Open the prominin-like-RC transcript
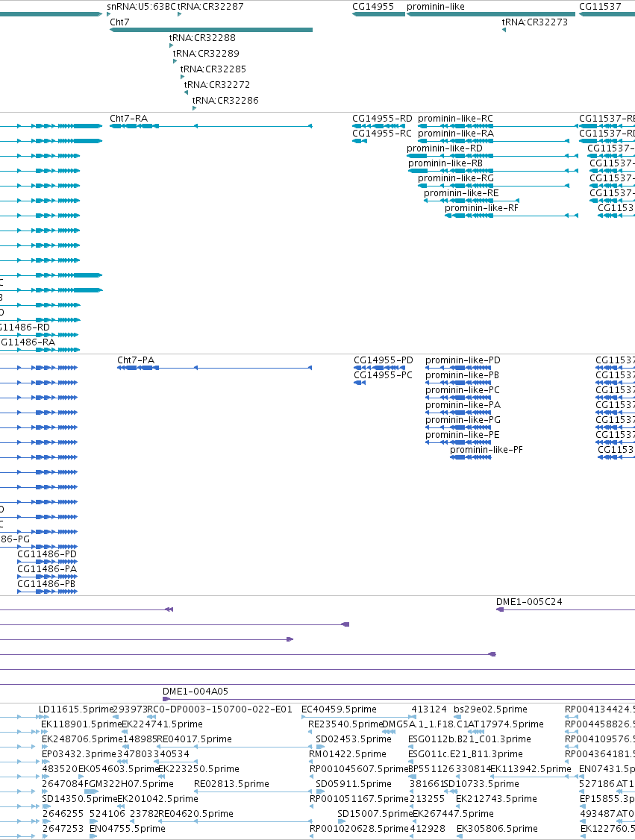This screenshot has height=840, width=635. point(455,119)
